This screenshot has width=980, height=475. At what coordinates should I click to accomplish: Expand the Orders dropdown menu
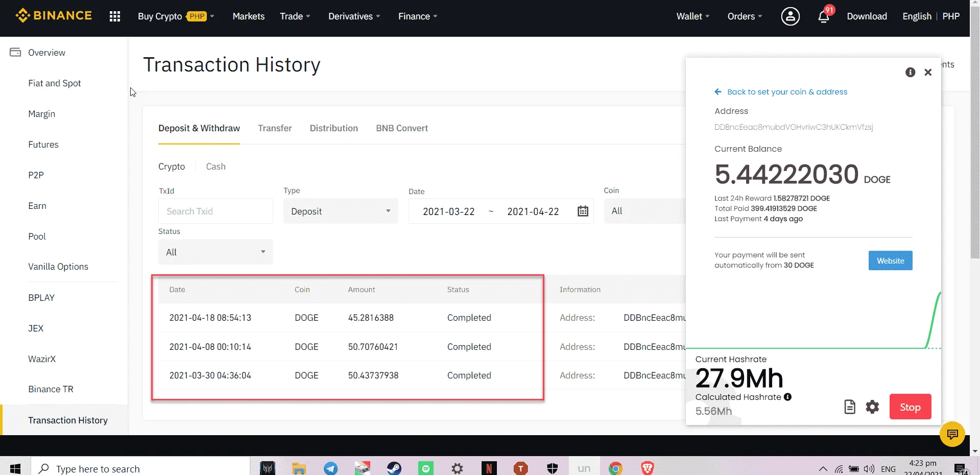coord(745,16)
